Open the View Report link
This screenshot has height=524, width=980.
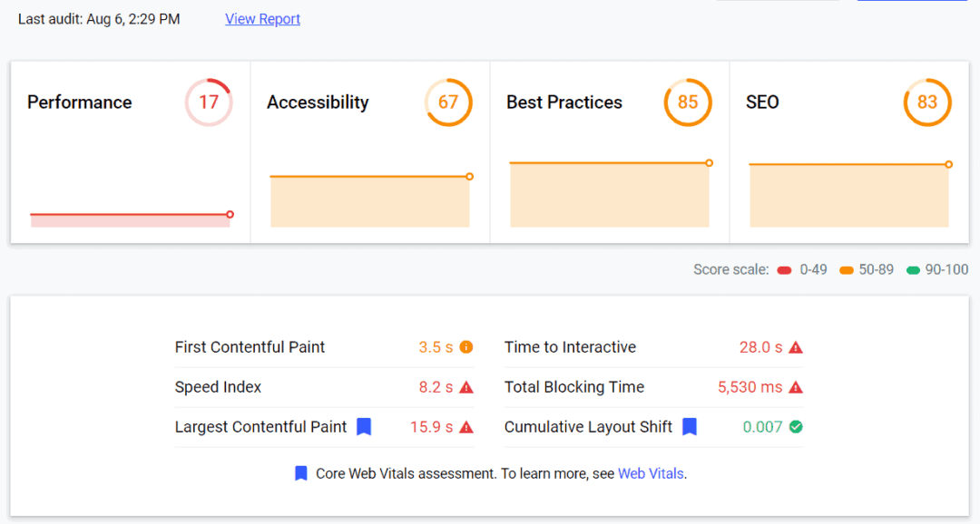pyautogui.click(x=262, y=18)
